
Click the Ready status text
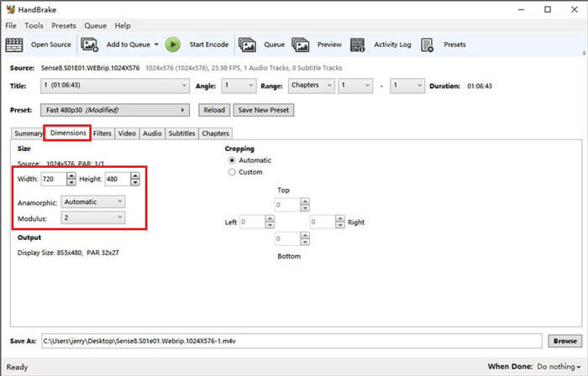pyautogui.click(x=18, y=367)
